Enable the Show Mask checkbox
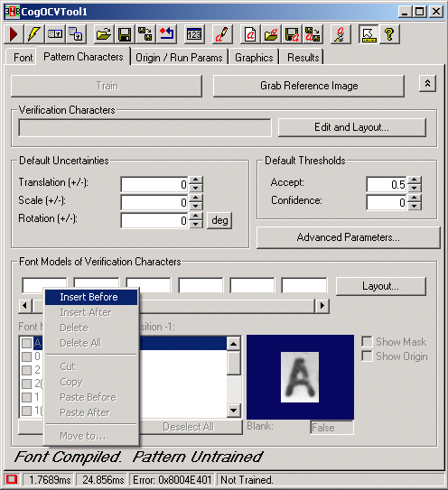 point(367,342)
